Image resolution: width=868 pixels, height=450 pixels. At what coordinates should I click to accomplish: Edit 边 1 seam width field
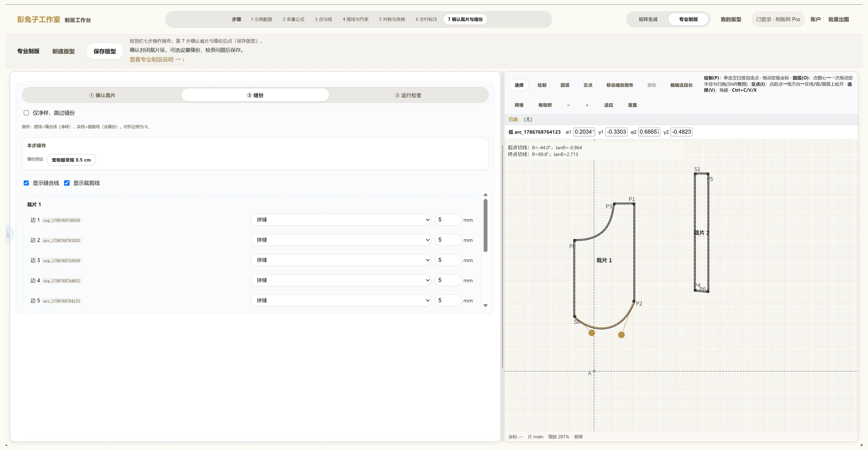click(x=448, y=220)
